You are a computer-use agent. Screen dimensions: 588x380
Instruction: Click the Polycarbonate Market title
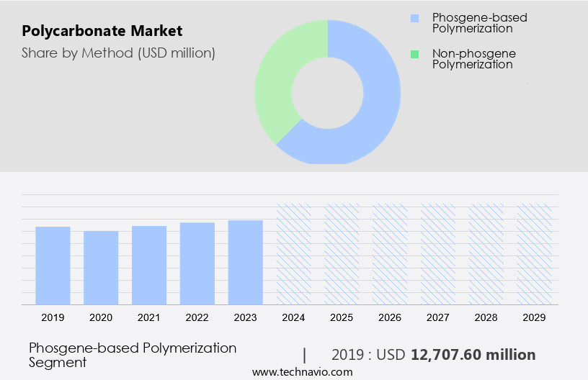tap(102, 31)
